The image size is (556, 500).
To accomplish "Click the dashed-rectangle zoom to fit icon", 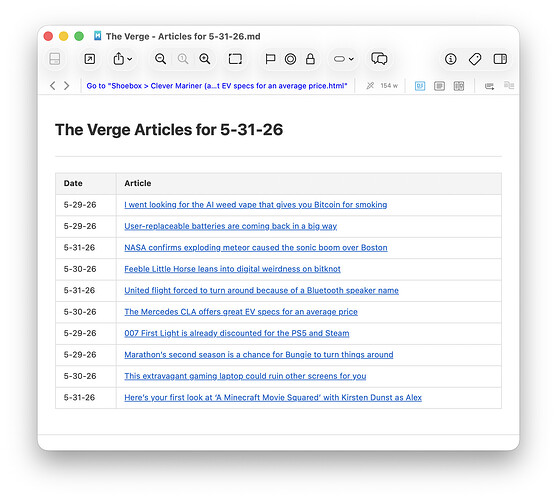I will [x=235, y=59].
